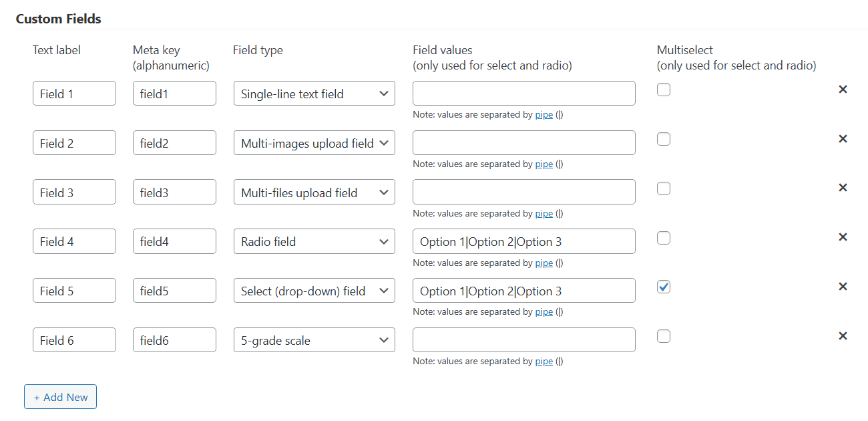Select the field3 meta key input
Viewport: 868px width, 421px height.
(174, 192)
